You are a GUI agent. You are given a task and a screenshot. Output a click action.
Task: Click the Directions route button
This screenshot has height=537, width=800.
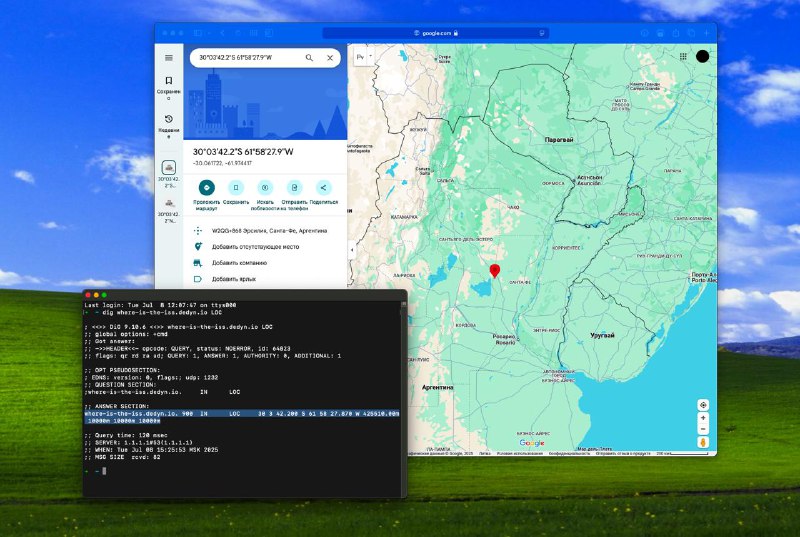(x=207, y=188)
